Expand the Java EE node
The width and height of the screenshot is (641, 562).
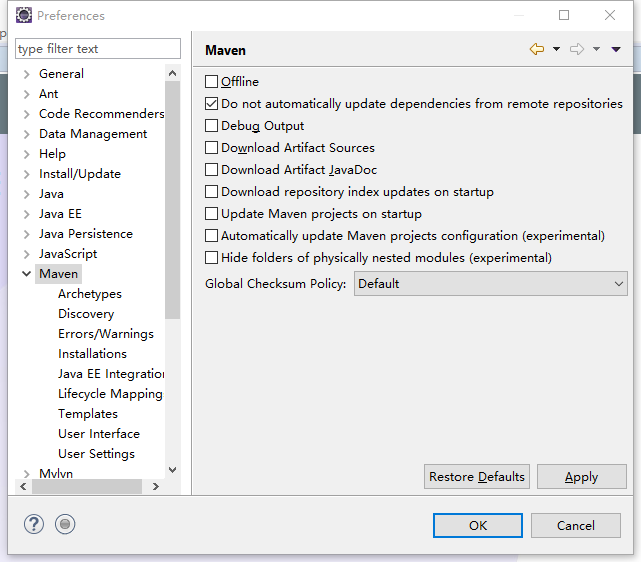[27, 214]
